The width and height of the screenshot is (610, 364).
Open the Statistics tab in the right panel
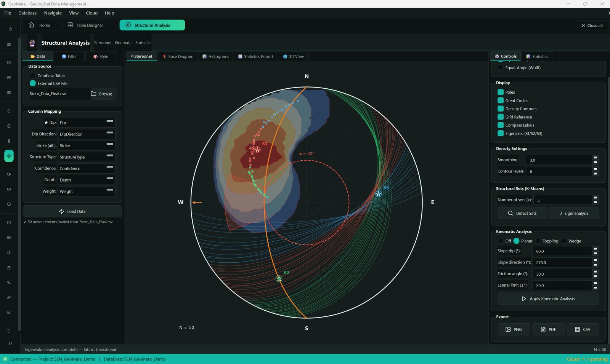tap(537, 56)
